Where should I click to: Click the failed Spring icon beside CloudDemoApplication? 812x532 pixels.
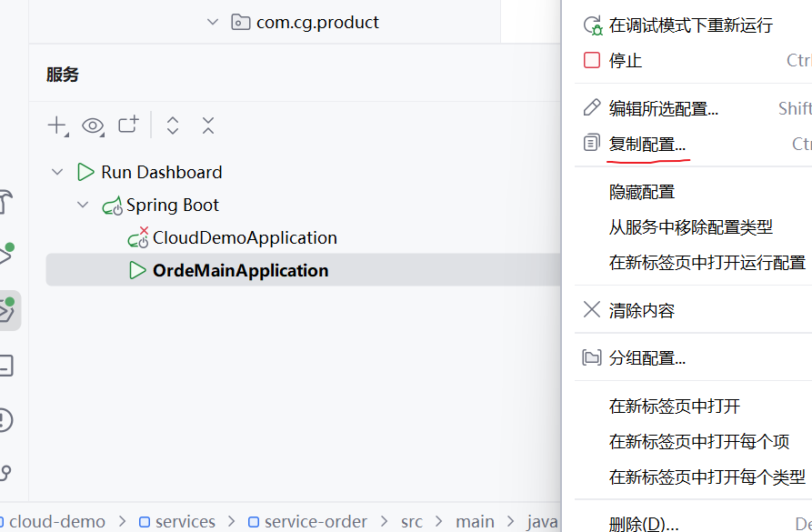pyautogui.click(x=138, y=237)
